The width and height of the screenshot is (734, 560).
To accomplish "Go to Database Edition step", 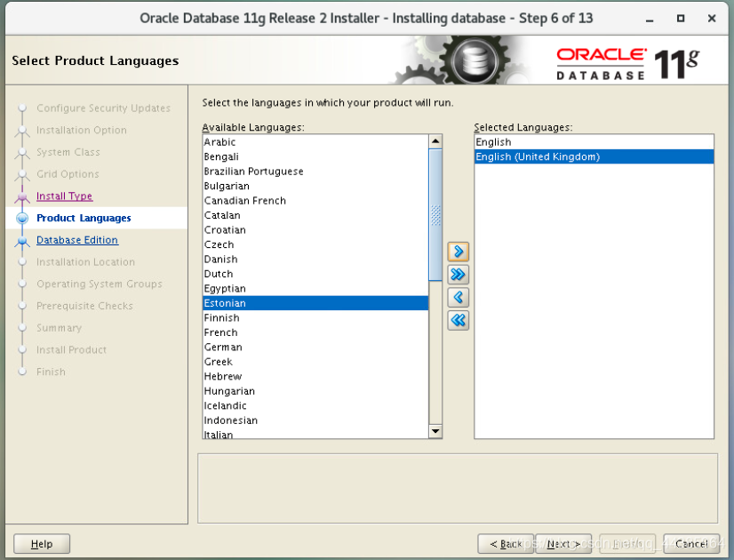I will (77, 240).
